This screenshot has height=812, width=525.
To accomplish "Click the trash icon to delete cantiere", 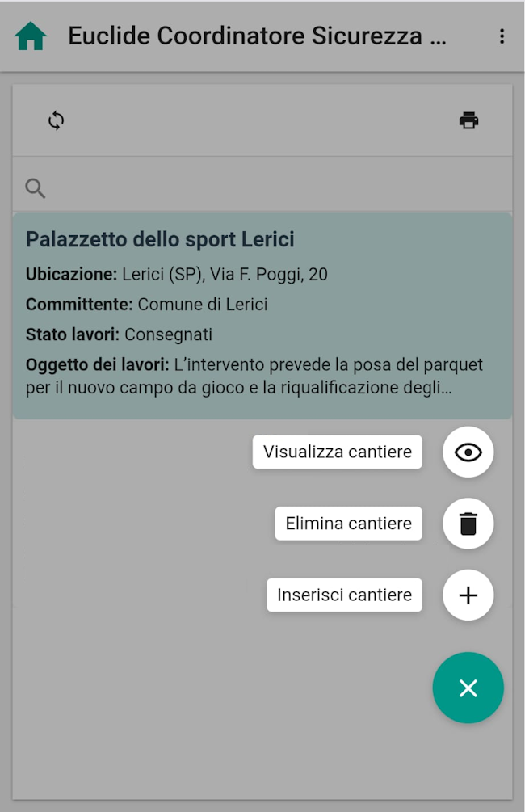I will pos(468,524).
